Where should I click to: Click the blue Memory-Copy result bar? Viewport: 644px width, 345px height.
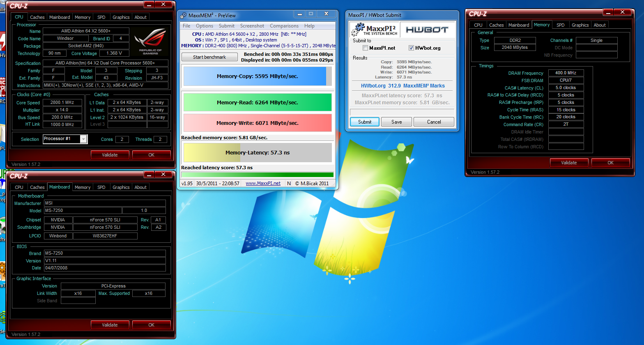258,76
